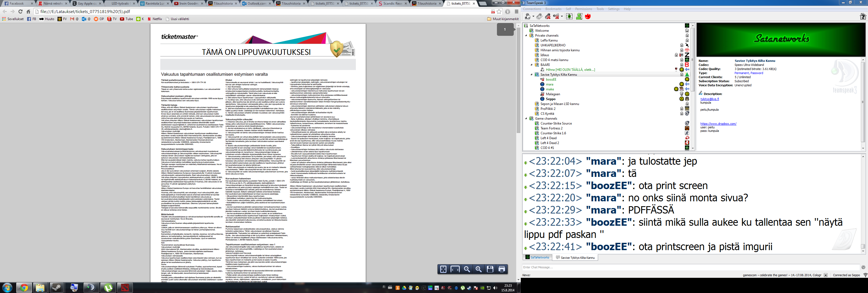The height and width of the screenshot is (293, 868).
Task: Zoom out the PDF document
Action: [467, 269]
